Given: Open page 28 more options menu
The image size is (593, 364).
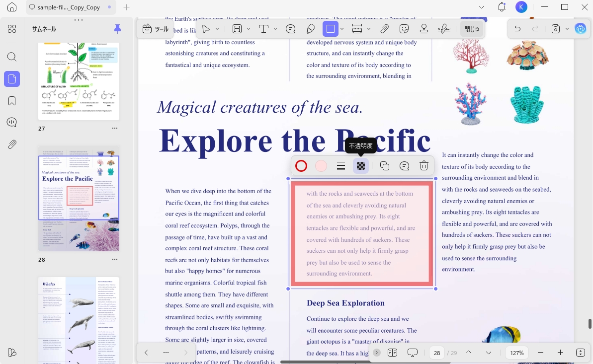Looking at the screenshot, I should coord(115,259).
